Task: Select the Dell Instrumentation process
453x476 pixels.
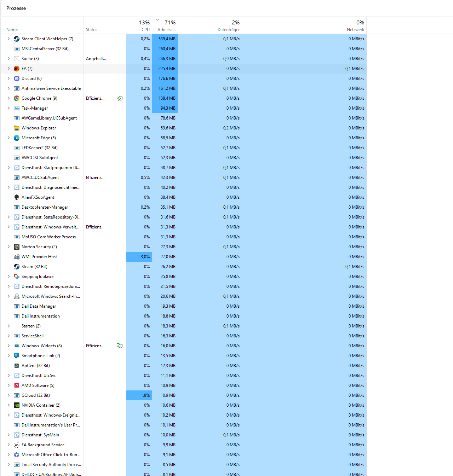Action: [183, 316]
